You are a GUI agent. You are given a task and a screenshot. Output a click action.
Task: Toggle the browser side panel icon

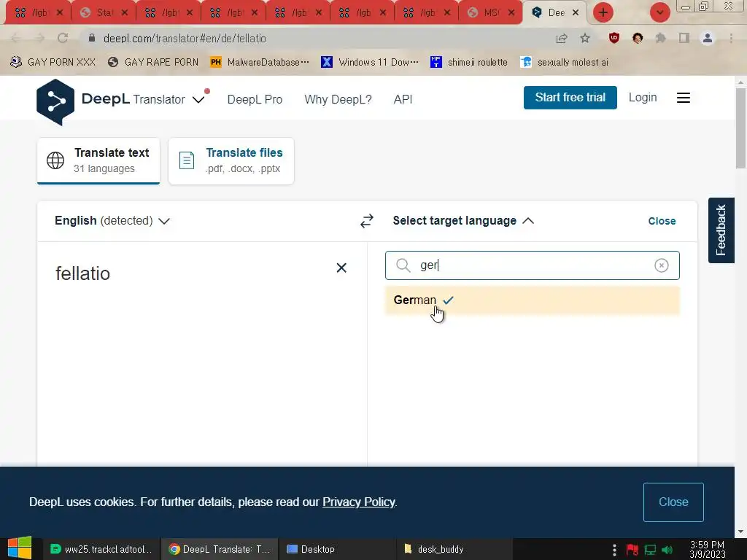tap(684, 38)
